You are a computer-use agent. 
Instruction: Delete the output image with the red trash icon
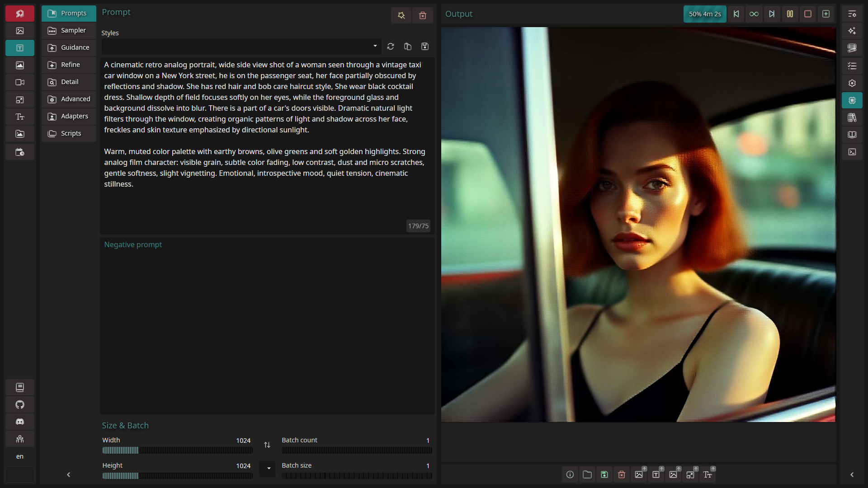622,474
